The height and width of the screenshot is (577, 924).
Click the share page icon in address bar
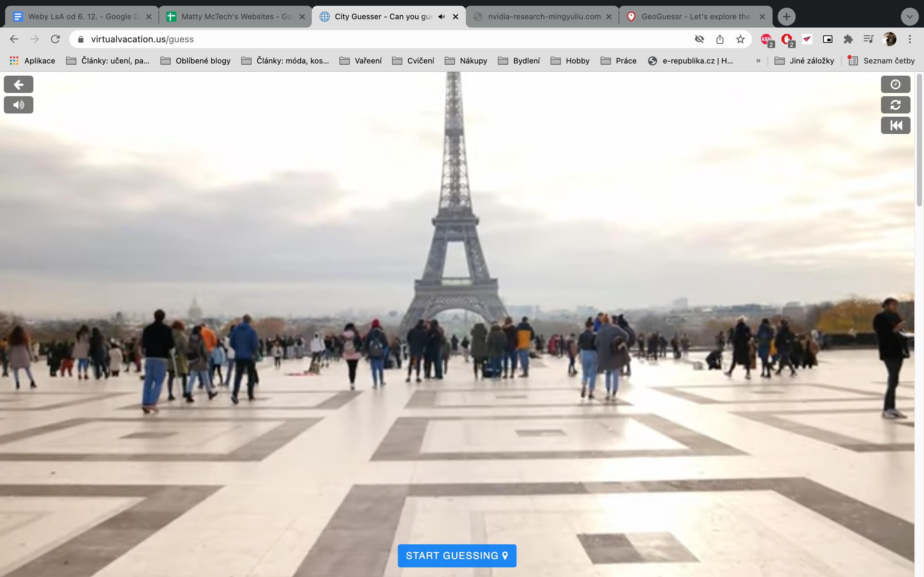(x=720, y=39)
